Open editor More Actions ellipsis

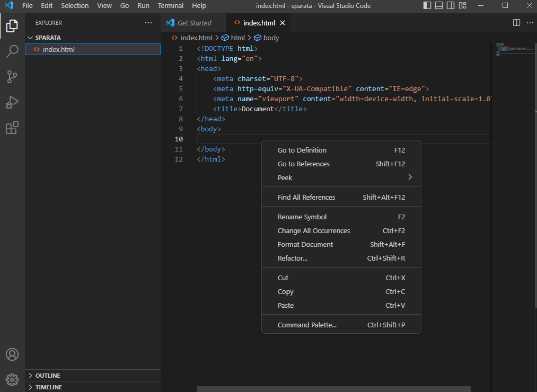530,23
